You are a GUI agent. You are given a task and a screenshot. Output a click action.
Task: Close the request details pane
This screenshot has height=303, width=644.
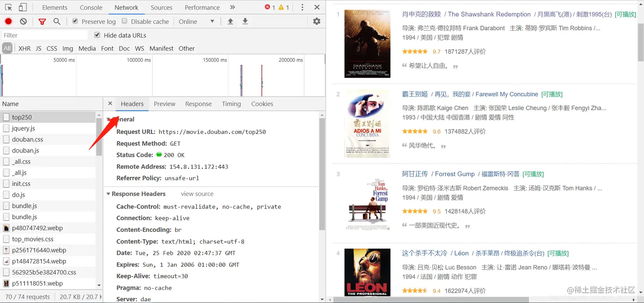(110, 104)
